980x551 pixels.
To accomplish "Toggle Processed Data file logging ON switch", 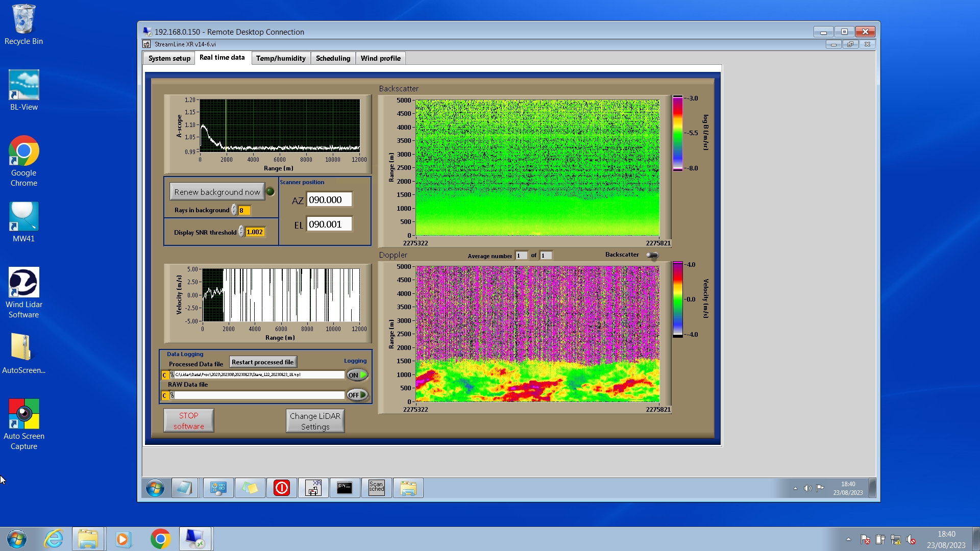I will pyautogui.click(x=357, y=375).
